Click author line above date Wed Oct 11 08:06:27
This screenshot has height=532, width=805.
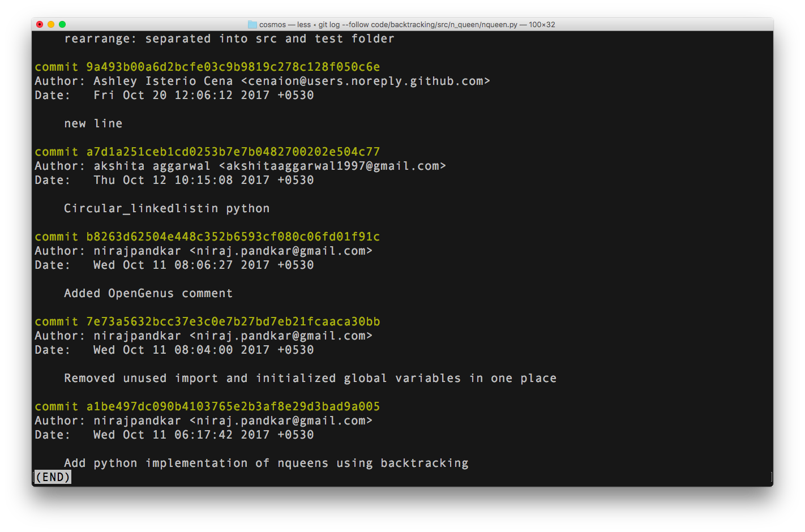204,251
